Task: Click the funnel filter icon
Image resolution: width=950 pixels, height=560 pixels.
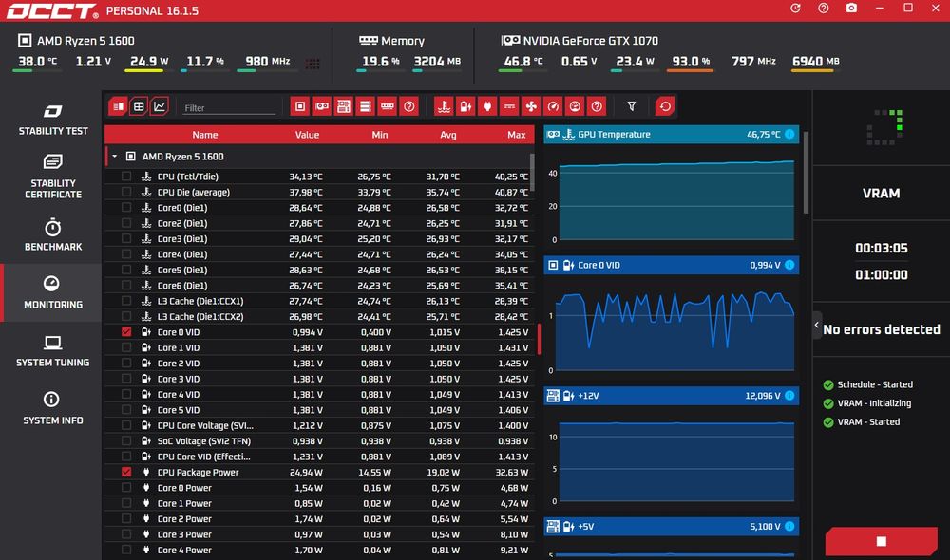Action: (632, 106)
